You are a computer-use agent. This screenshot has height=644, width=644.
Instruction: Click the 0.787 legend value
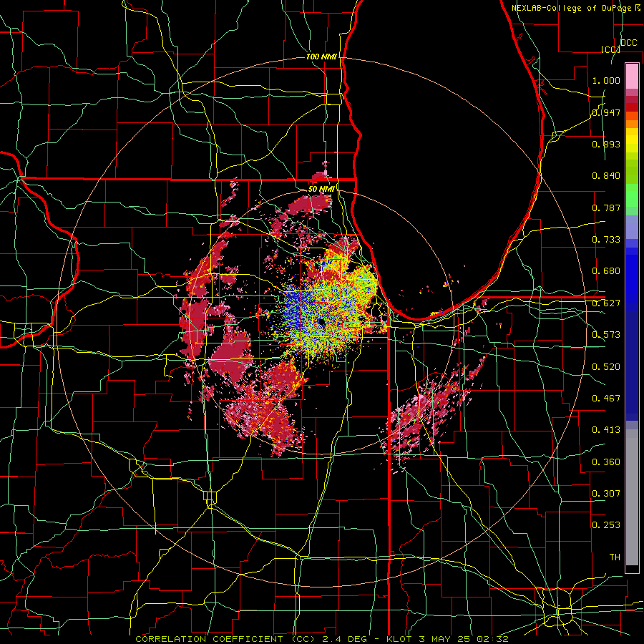pyautogui.click(x=606, y=208)
